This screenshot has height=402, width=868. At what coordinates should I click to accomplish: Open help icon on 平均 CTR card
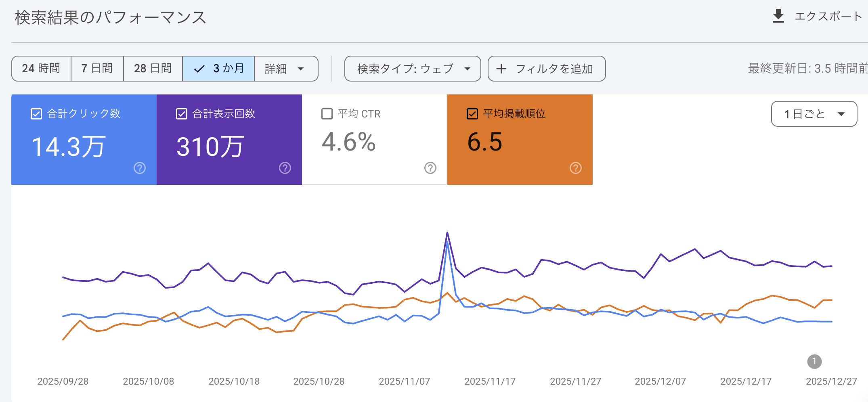click(430, 168)
